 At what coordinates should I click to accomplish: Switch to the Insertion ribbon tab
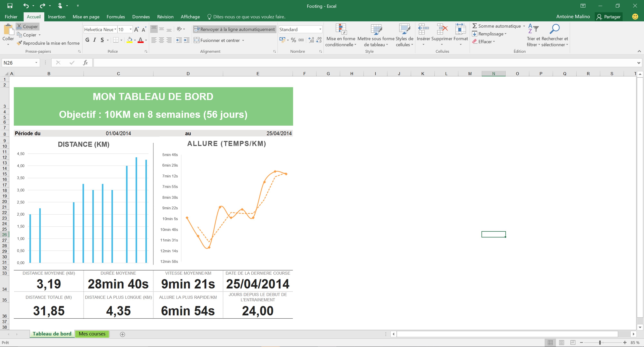pos(57,17)
